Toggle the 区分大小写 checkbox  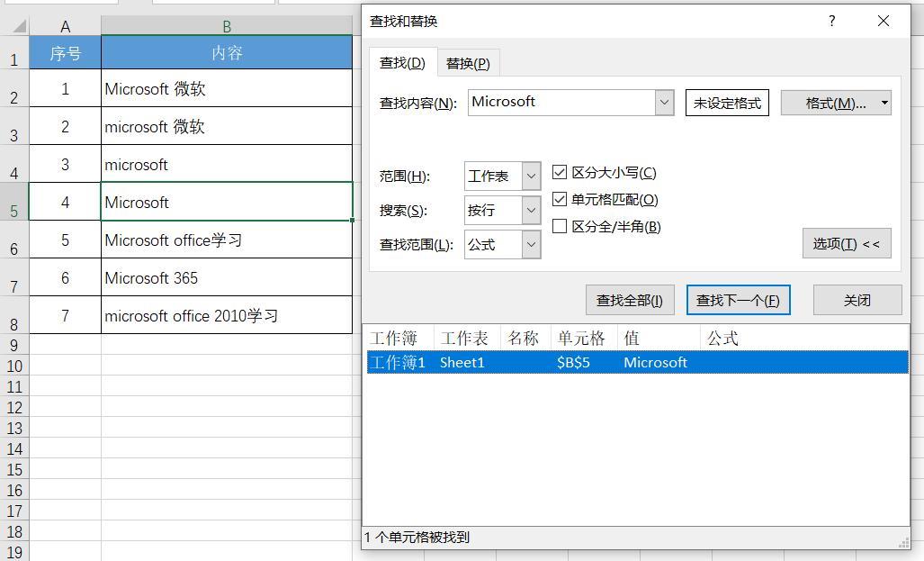click(x=560, y=172)
